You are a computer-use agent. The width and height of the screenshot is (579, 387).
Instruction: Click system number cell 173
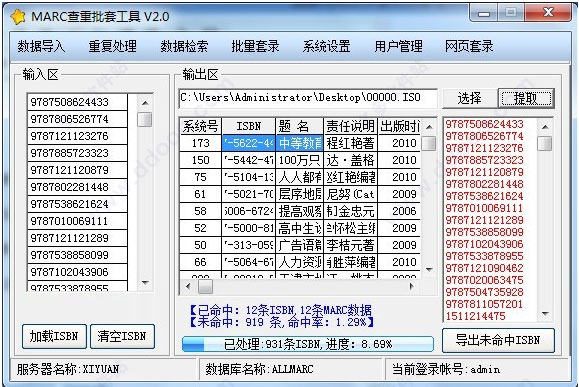pos(201,143)
